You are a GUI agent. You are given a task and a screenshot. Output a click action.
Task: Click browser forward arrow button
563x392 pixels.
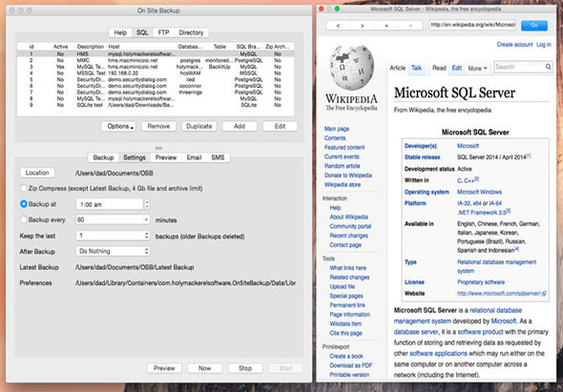[x=362, y=26]
